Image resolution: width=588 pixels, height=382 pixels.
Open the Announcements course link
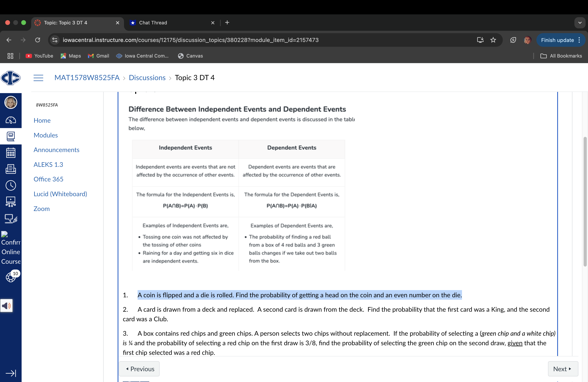point(56,150)
